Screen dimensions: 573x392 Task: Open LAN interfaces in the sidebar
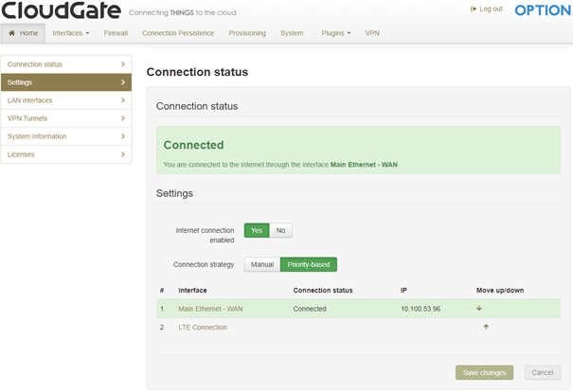coord(66,99)
